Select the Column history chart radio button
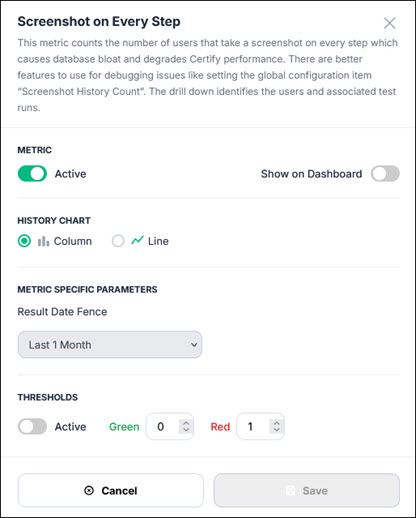This screenshot has width=416, height=518. click(x=24, y=241)
